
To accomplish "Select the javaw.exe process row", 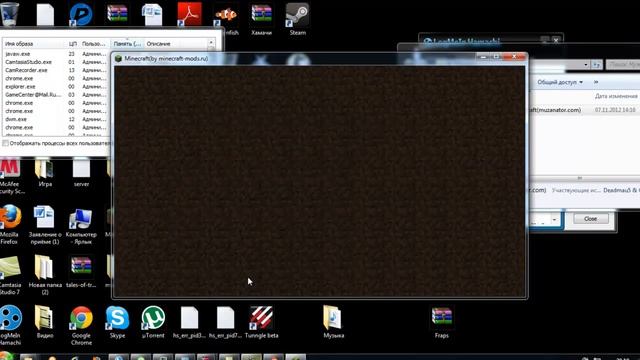I will [56, 54].
